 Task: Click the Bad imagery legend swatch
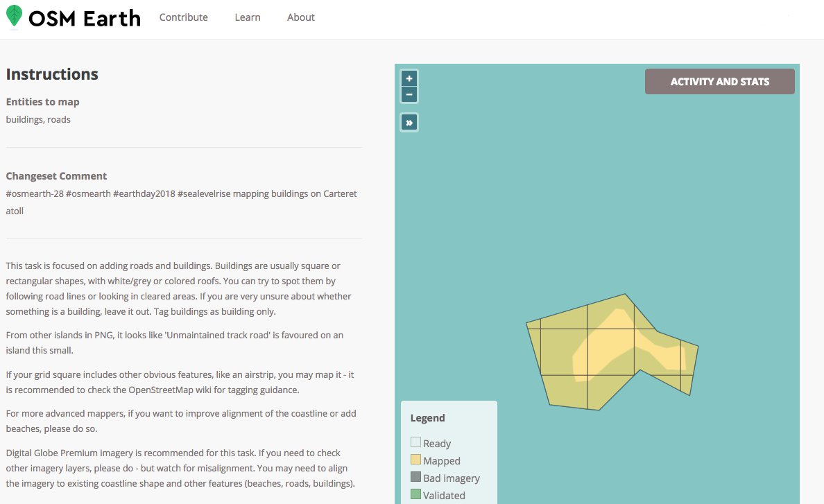415,477
